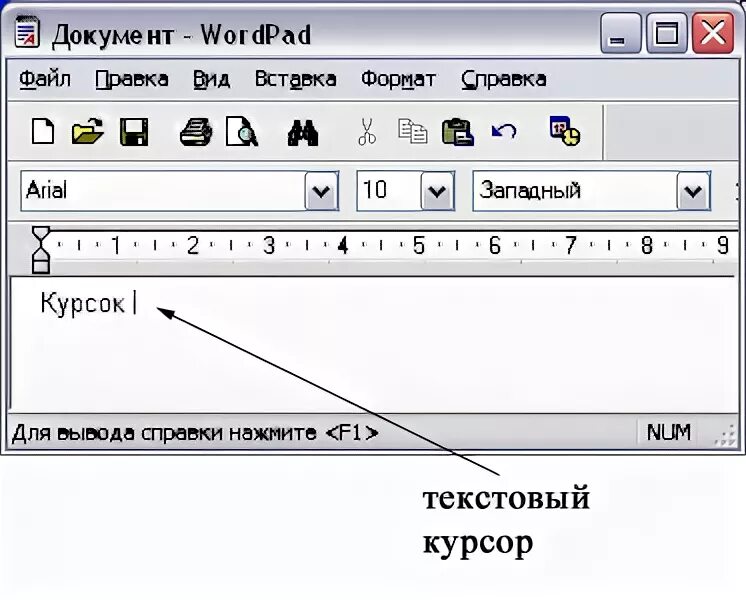Maximize the WordPad window

(667, 33)
